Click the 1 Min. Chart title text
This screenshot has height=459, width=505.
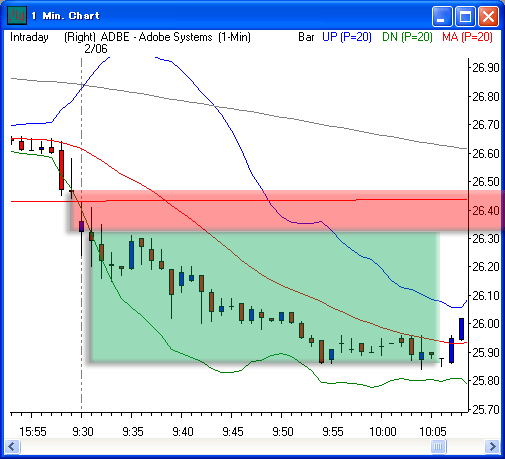point(65,16)
